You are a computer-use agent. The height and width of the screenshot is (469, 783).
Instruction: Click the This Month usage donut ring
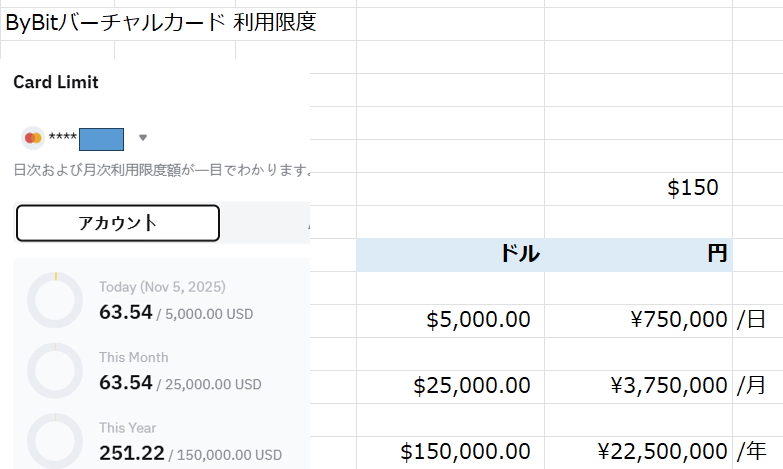(54, 370)
